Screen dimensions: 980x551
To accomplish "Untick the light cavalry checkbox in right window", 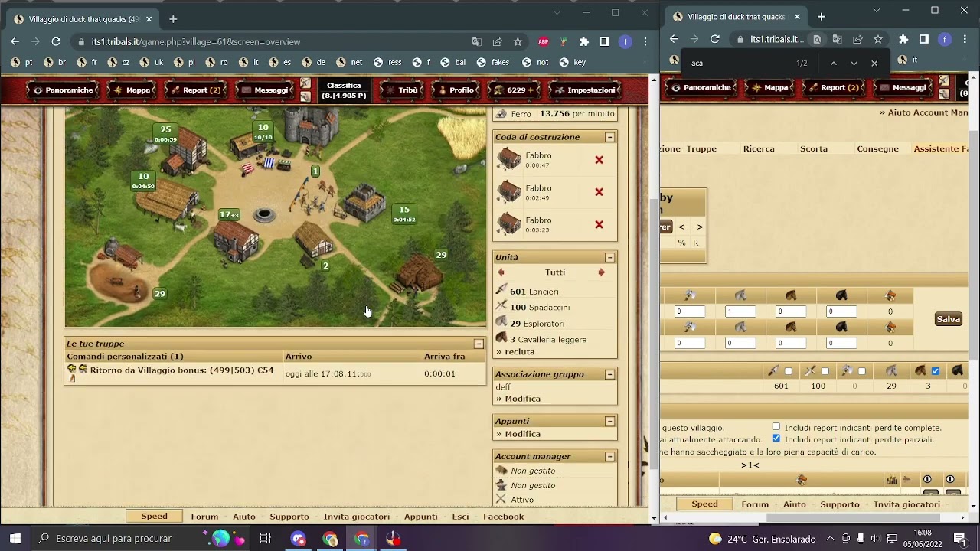I will [935, 371].
